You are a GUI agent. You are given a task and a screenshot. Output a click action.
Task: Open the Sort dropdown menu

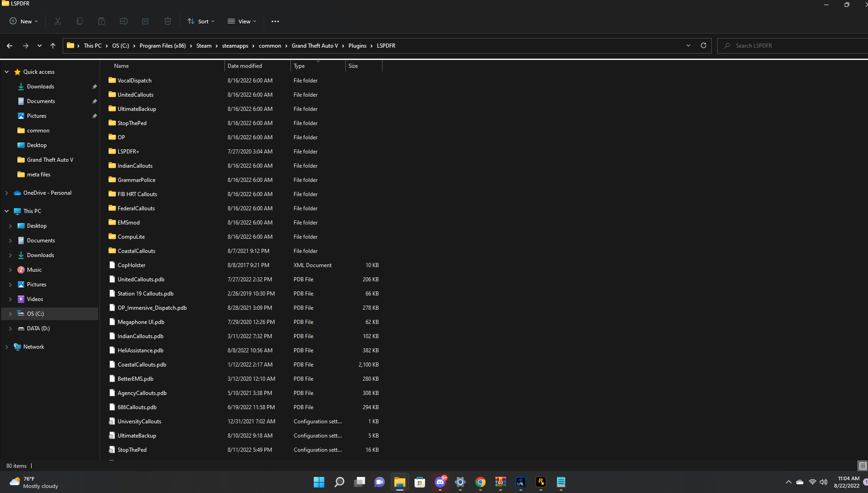(x=201, y=21)
